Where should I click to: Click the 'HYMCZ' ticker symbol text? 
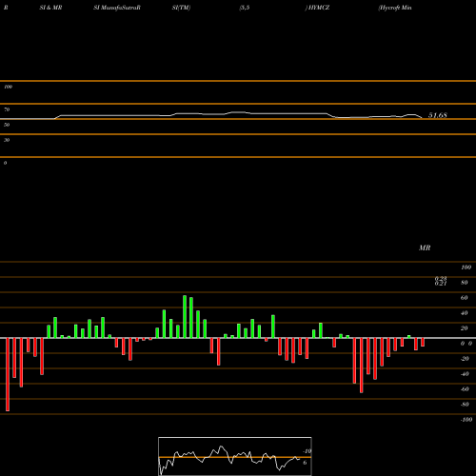(x=318, y=8)
